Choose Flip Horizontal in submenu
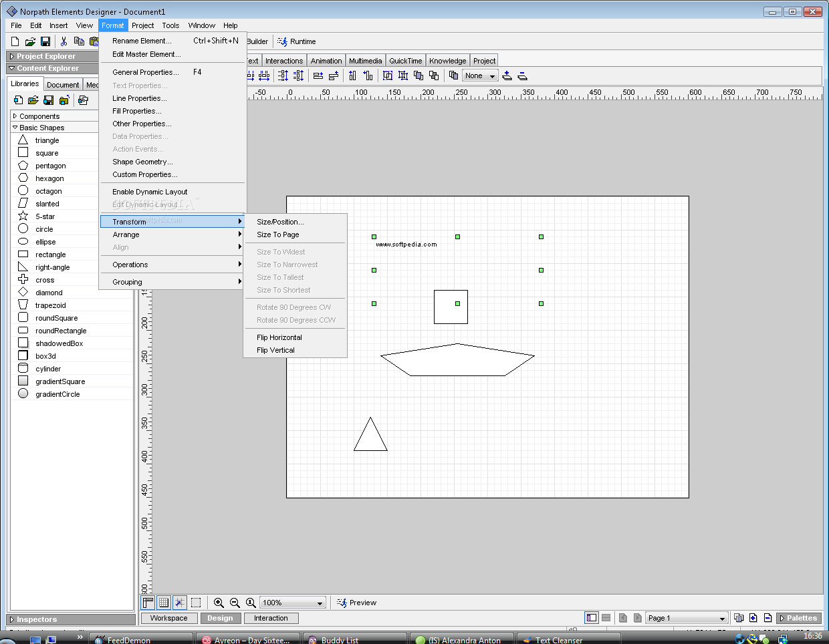The height and width of the screenshot is (644, 829). 295,337
